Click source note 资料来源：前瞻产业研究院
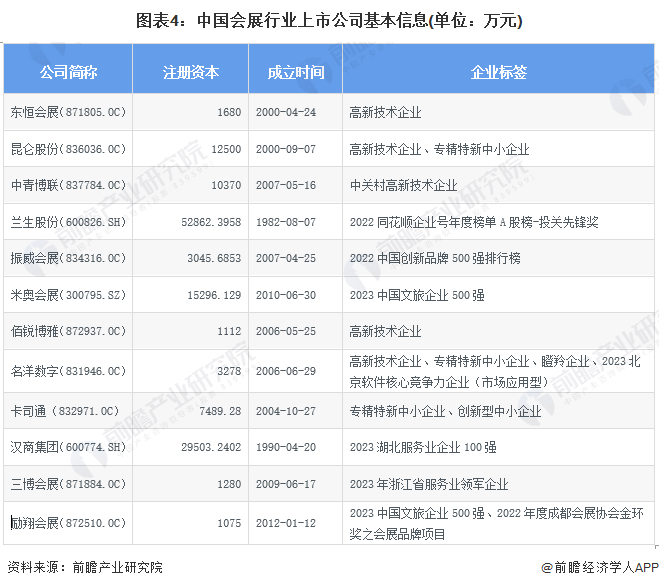Viewport: 659px width, 588px height. coord(85,567)
